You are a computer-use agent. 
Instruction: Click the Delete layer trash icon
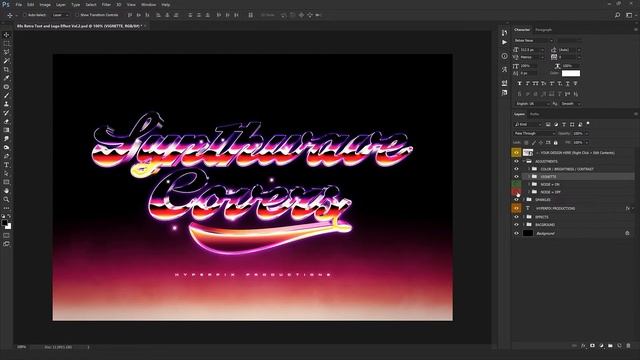(628, 346)
